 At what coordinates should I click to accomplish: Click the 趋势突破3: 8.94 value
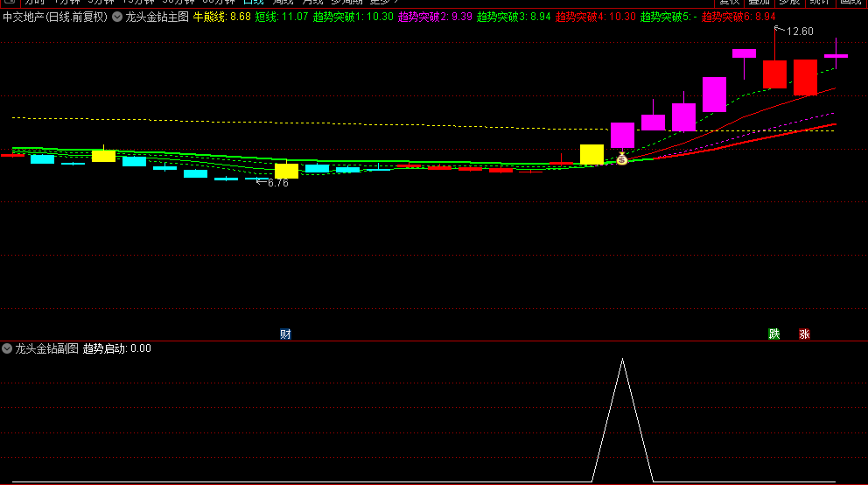pos(514,18)
